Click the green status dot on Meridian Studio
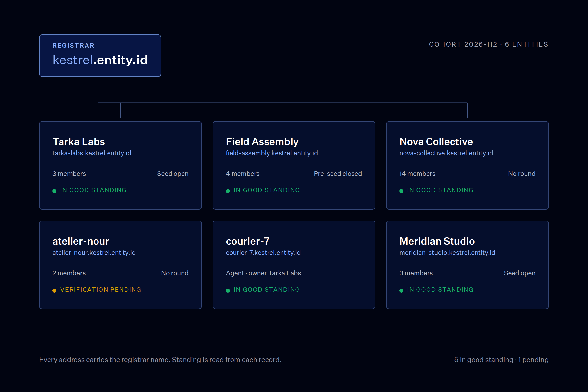Viewport: 588px width, 392px height. click(401, 290)
